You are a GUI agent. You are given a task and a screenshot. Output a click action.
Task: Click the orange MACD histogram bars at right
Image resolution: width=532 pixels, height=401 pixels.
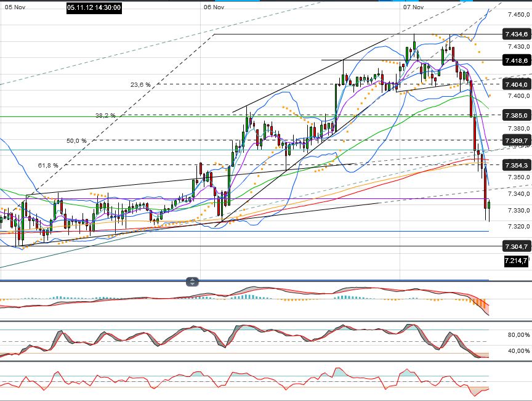[x=479, y=304]
